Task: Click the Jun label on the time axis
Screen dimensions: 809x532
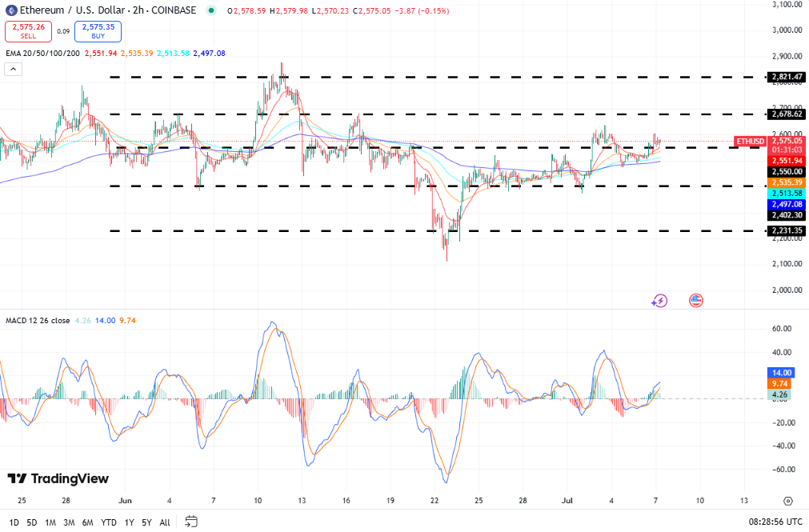Action: point(125,501)
